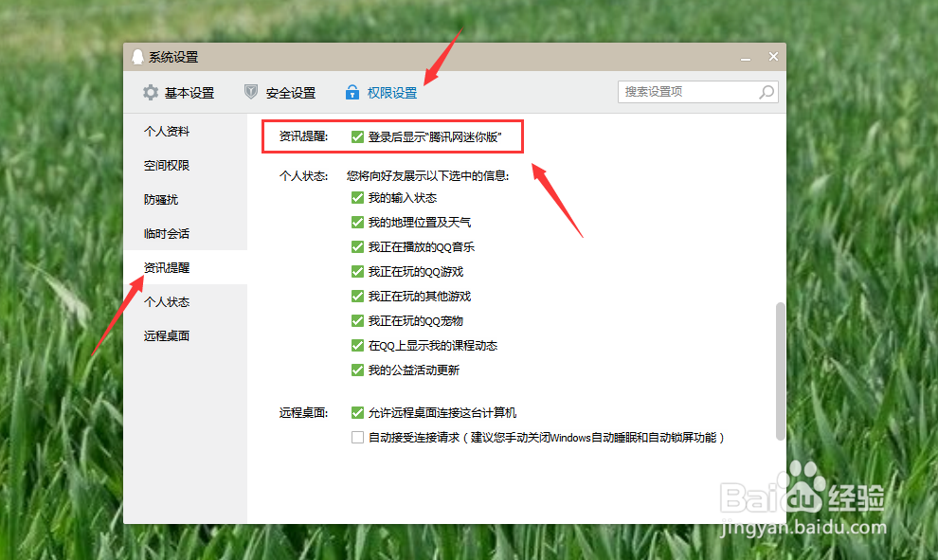The height and width of the screenshot is (560, 938).
Task: Disable 我正在玩的QQ游戏 sharing
Action: (x=357, y=271)
